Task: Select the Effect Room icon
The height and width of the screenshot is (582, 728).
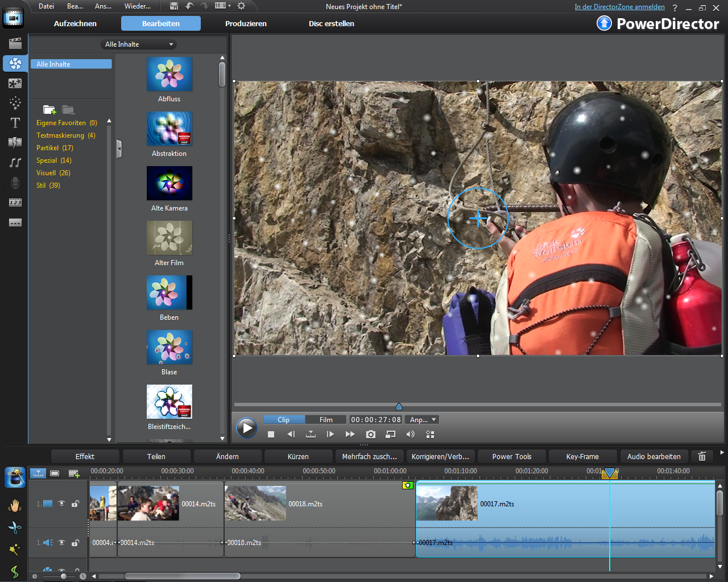Action: tap(15, 63)
